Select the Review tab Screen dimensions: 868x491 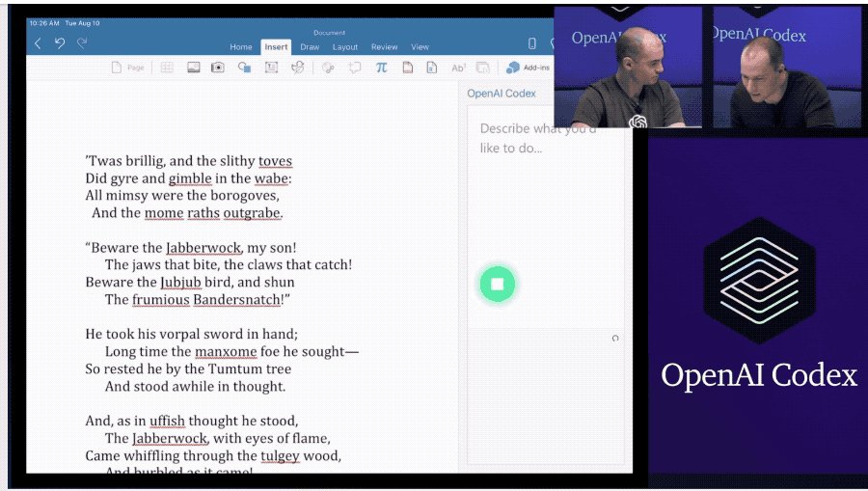click(384, 47)
